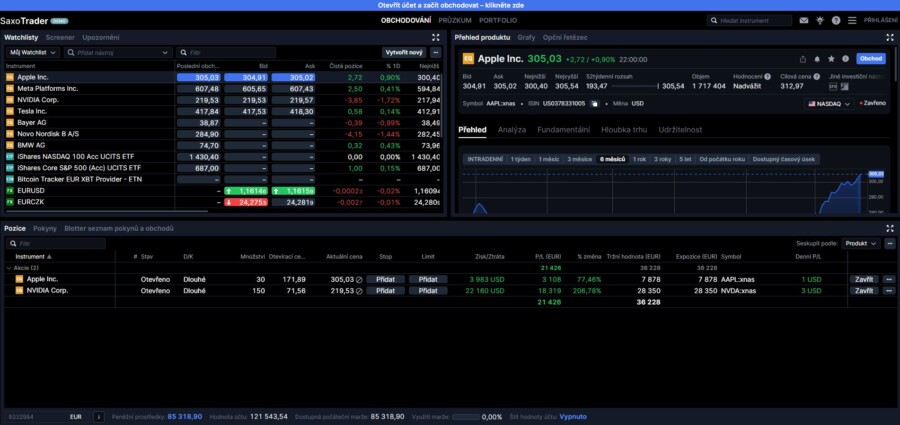Viewport: 900px width, 425px height.
Task: Open the Screener tab
Action: pos(60,37)
